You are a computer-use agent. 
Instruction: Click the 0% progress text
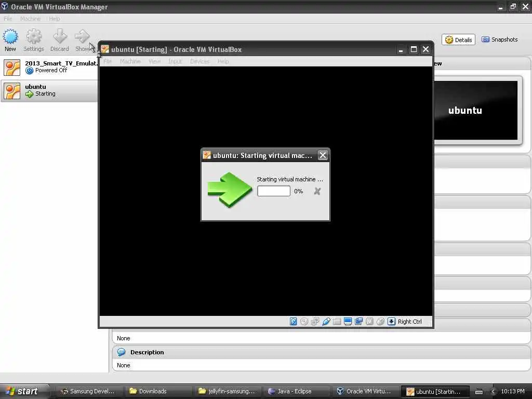pyautogui.click(x=299, y=191)
